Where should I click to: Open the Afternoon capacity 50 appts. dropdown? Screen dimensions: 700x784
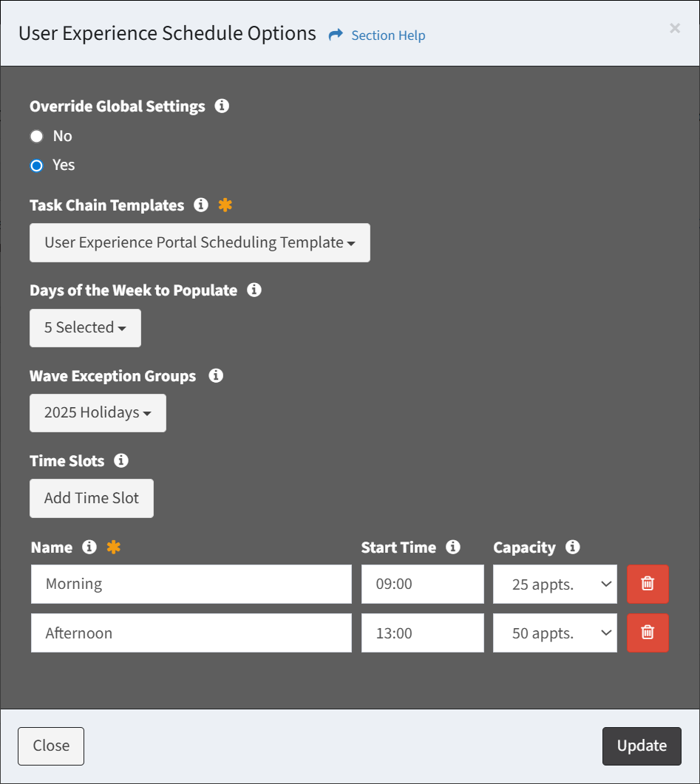[x=554, y=633]
